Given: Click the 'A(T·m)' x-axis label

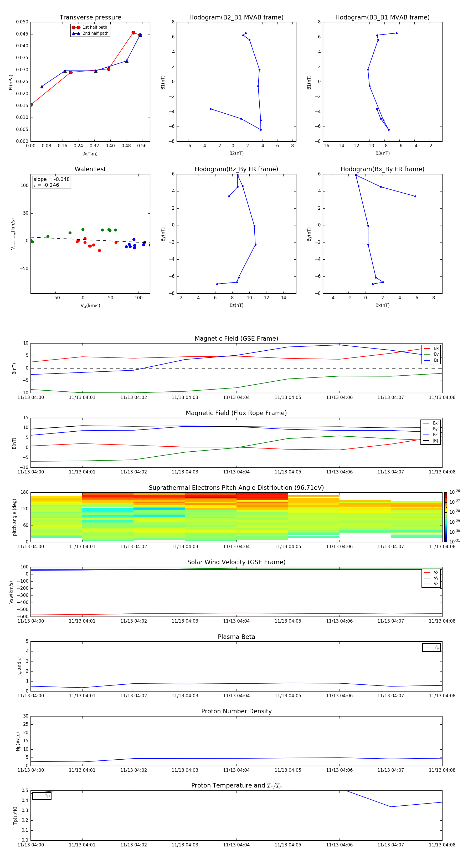Looking at the screenshot, I should pyautogui.click(x=90, y=154).
